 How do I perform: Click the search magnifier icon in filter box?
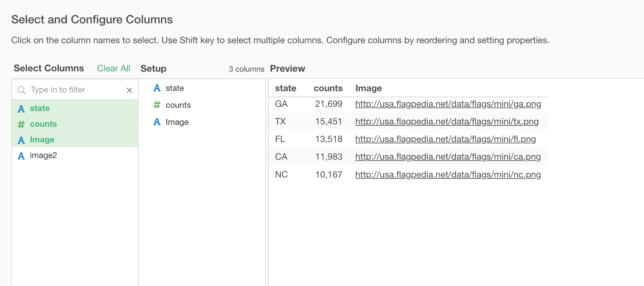pyautogui.click(x=22, y=90)
